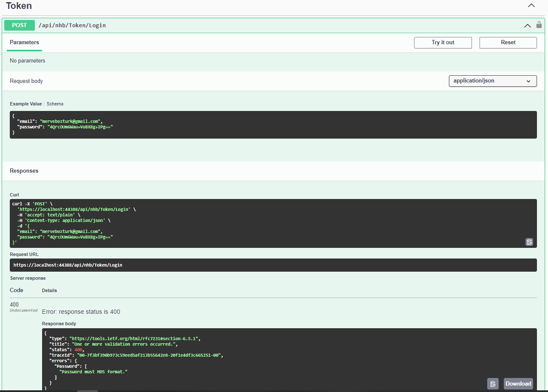This screenshot has height=392, width=548.
Task: Open the application/json media type dropdown
Action: pyautogui.click(x=492, y=81)
